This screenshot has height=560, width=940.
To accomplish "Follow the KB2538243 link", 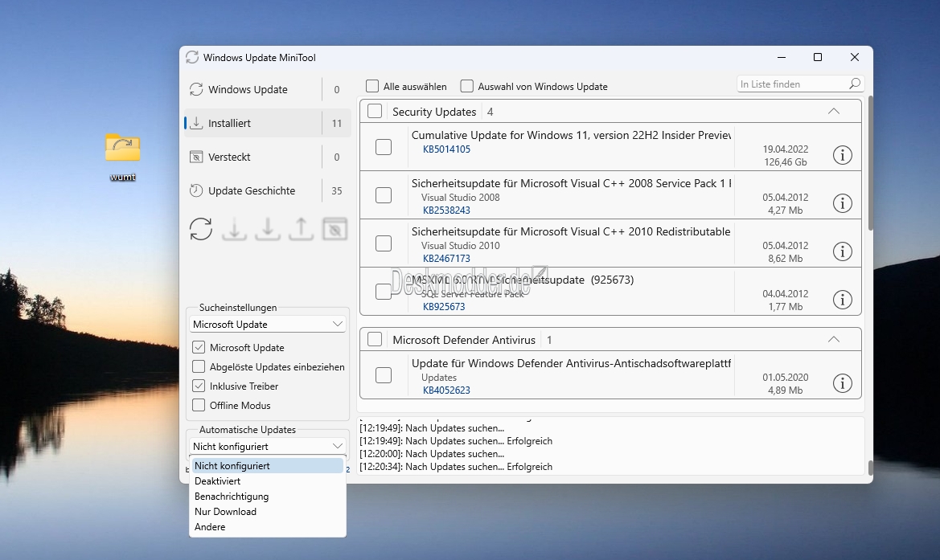I will coord(446,211).
